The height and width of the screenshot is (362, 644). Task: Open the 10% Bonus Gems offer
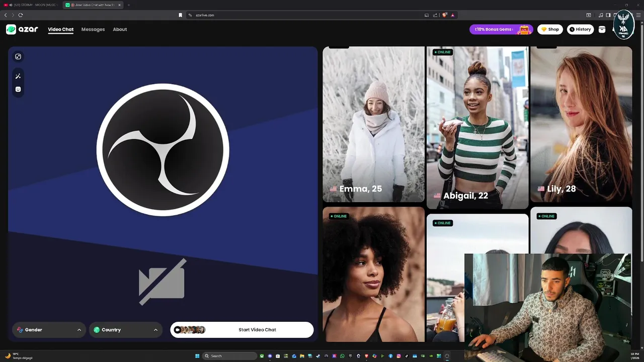(x=501, y=29)
